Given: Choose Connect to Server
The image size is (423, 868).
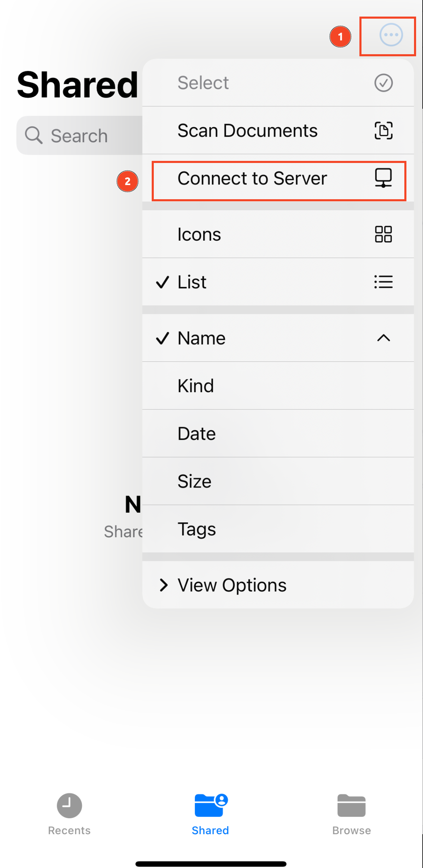Looking at the screenshot, I should click(x=252, y=179).
